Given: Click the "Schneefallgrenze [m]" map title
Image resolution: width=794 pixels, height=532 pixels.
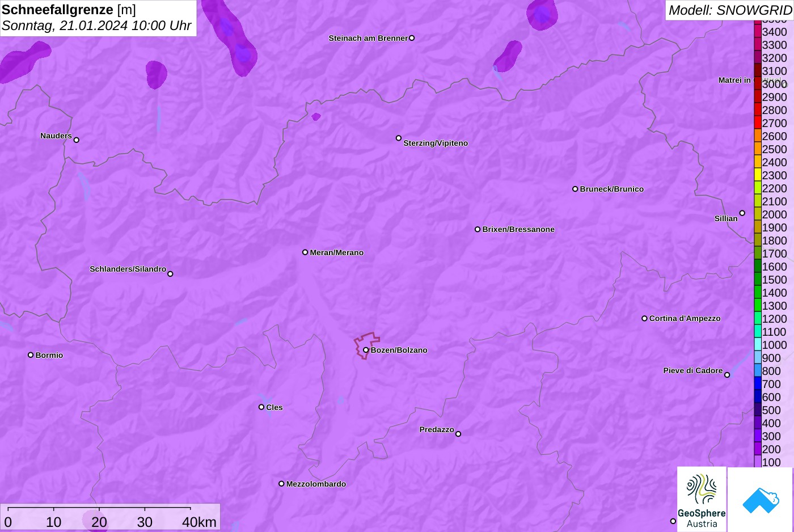Looking at the screenshot, I should pos(69,10).
